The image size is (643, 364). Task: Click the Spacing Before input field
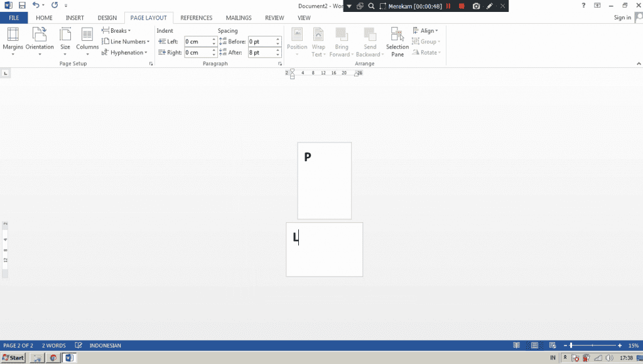(261, 41)
